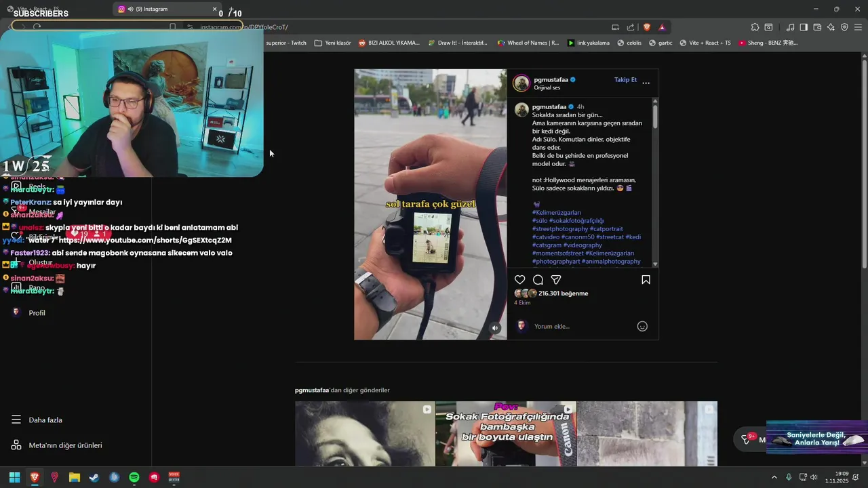Open the Brave VPN shield icon
Viewport: 868px width, 488px height.
844,27
